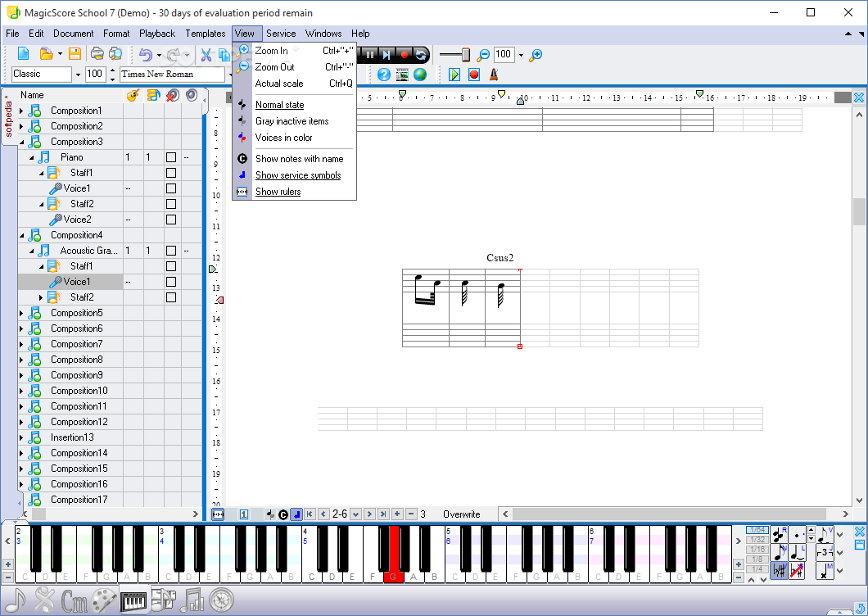Select the 1/8 note duration button

[x=757, y=559]
